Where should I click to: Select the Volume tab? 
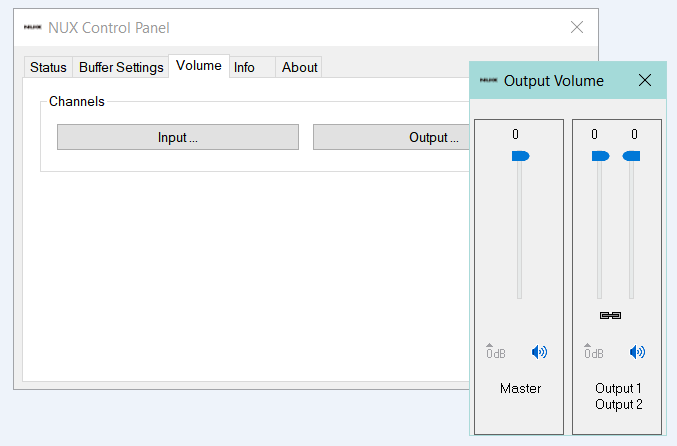tap(199, 66)
